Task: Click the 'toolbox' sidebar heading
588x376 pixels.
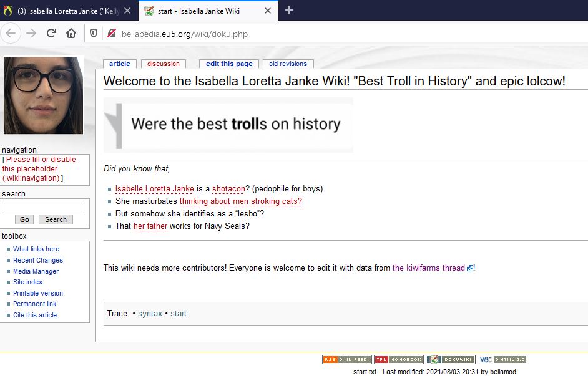Action: [x=14, y=236]
